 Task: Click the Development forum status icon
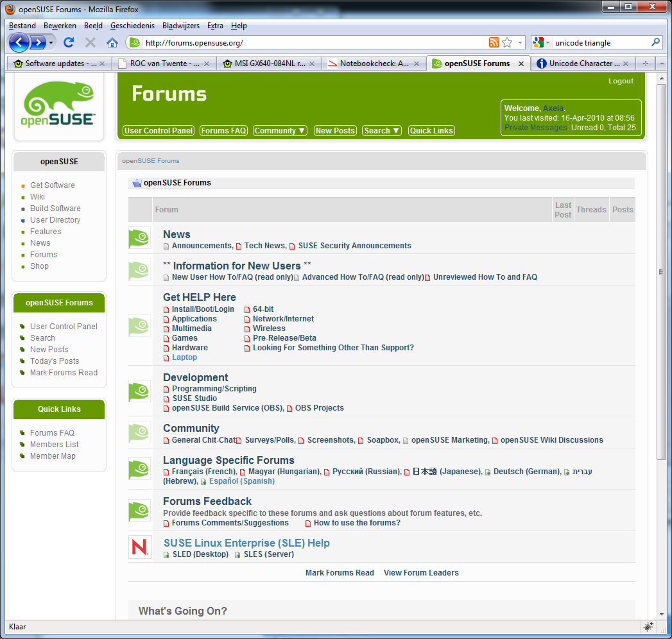pyautogui.click(x=139, y=391)
